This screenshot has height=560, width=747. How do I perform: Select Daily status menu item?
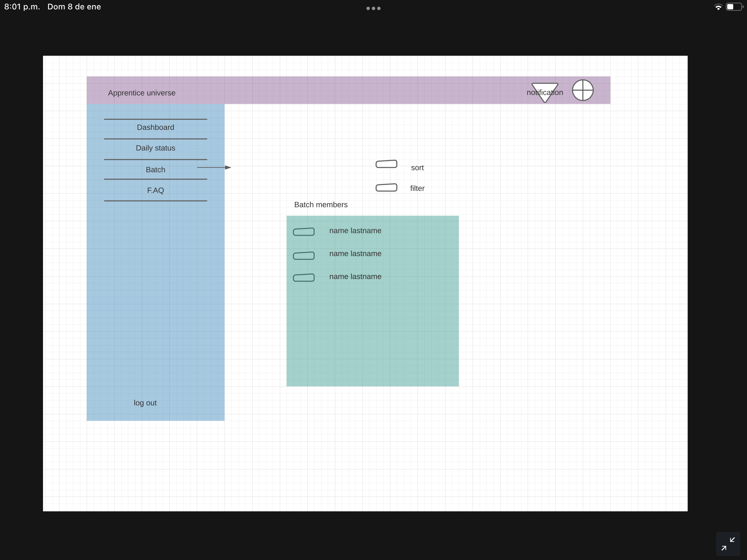pos(155,148)
